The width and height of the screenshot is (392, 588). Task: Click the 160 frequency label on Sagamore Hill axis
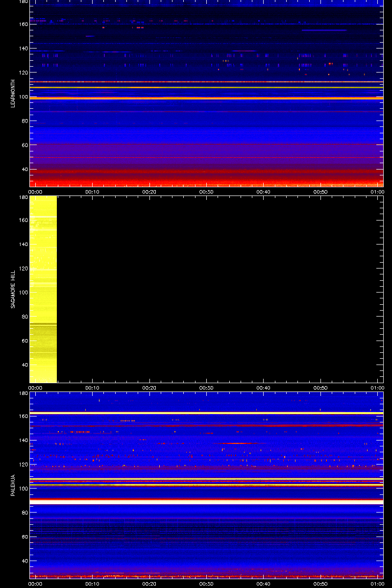pyautogui.click(x=23, y=220)
